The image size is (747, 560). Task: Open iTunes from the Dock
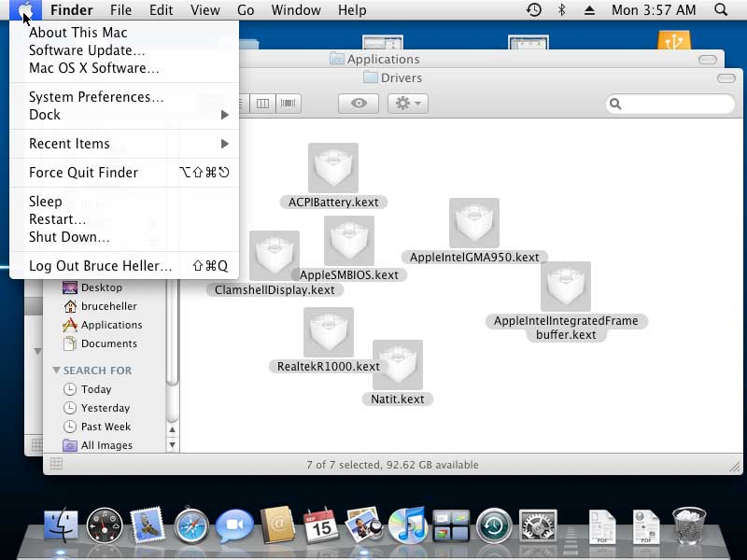tap(407, 525)
